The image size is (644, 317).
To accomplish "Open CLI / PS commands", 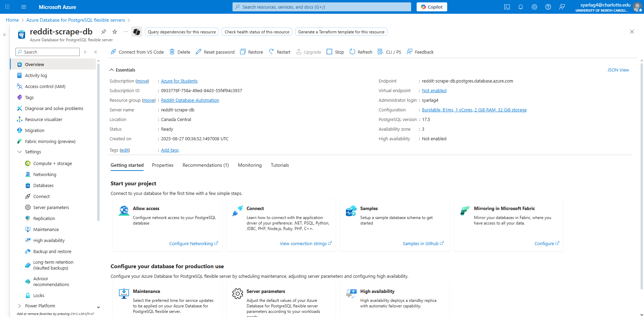I will click(x=389, y=52).
